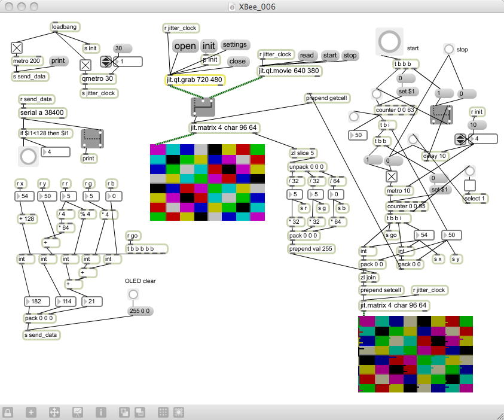Click the bang button labeled stop
The image size is (504, 420).
[449, 49]
